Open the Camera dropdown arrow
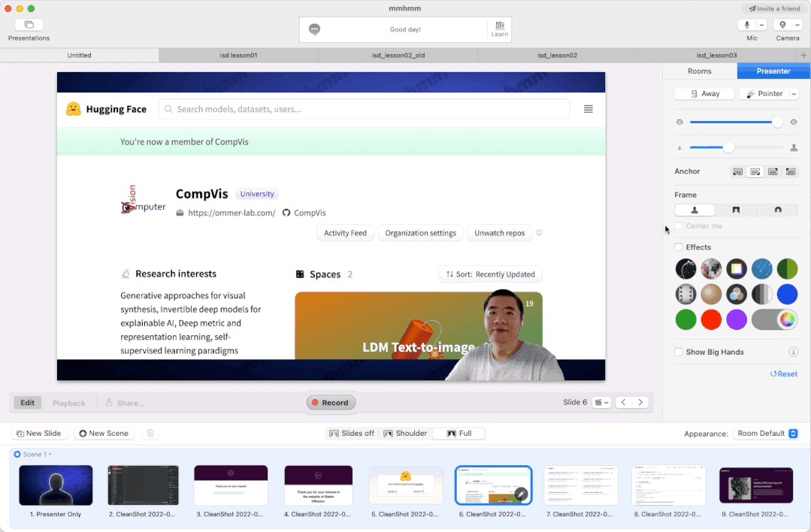The image size is (811, 532). (x=797, y=25)
